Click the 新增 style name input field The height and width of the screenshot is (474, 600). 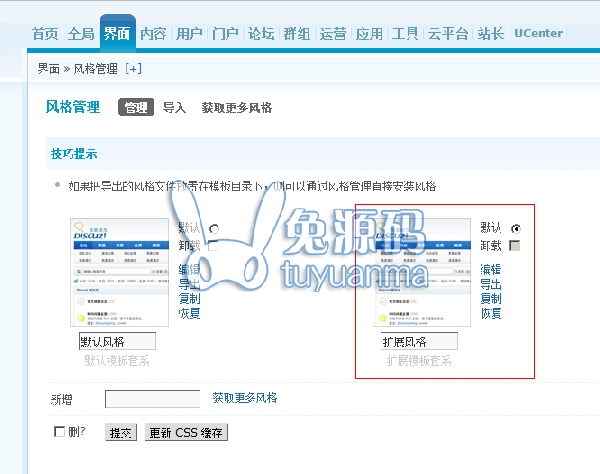(x=153, y=399)
